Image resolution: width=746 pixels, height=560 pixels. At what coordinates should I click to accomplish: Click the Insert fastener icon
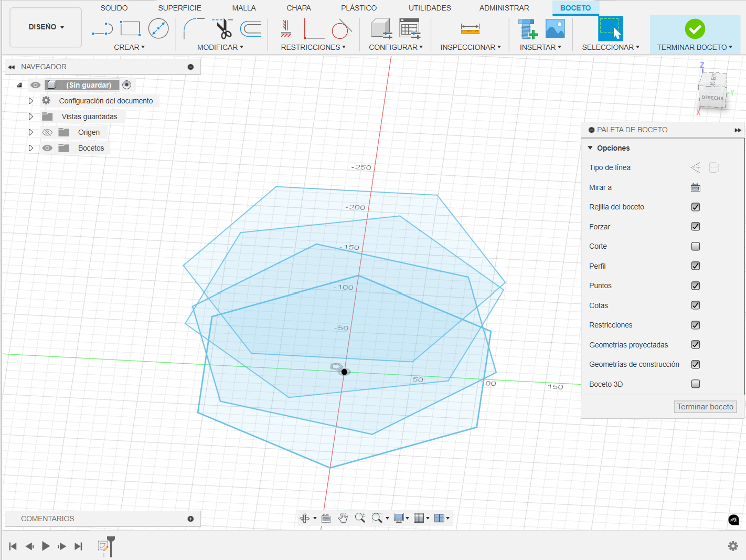point(527,29)
